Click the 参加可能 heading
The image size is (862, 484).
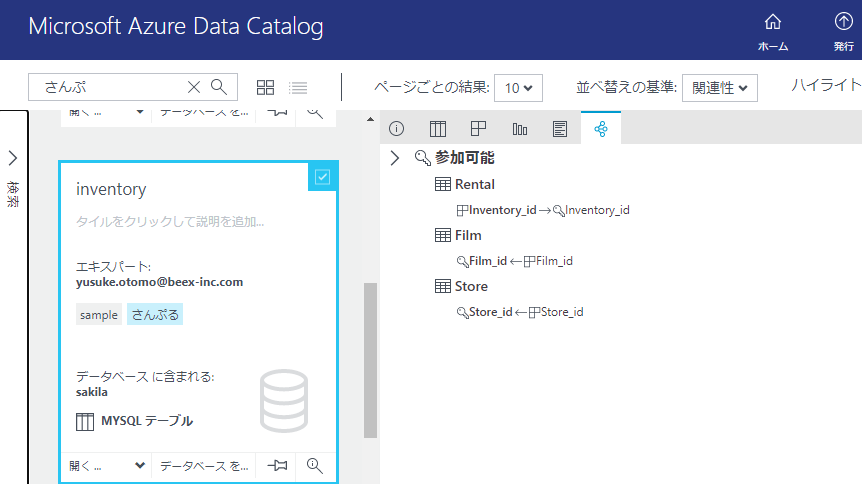click(465, 158)
